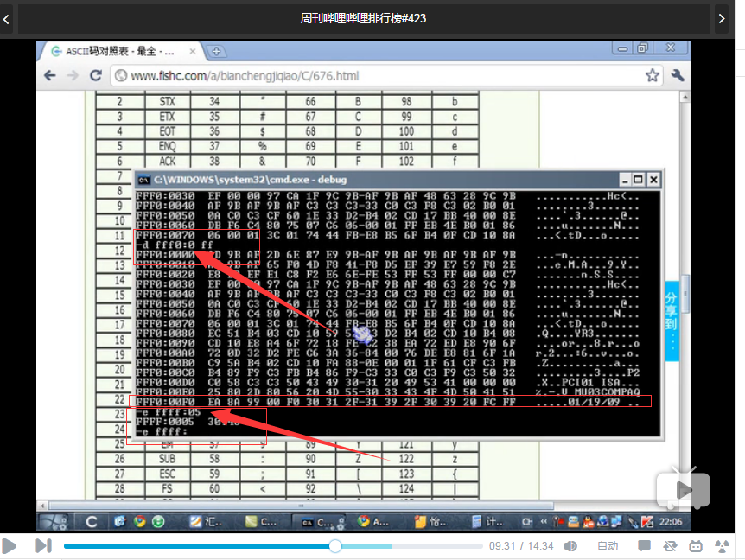Expand hidden tray icons with double chevron

point(544,522)
